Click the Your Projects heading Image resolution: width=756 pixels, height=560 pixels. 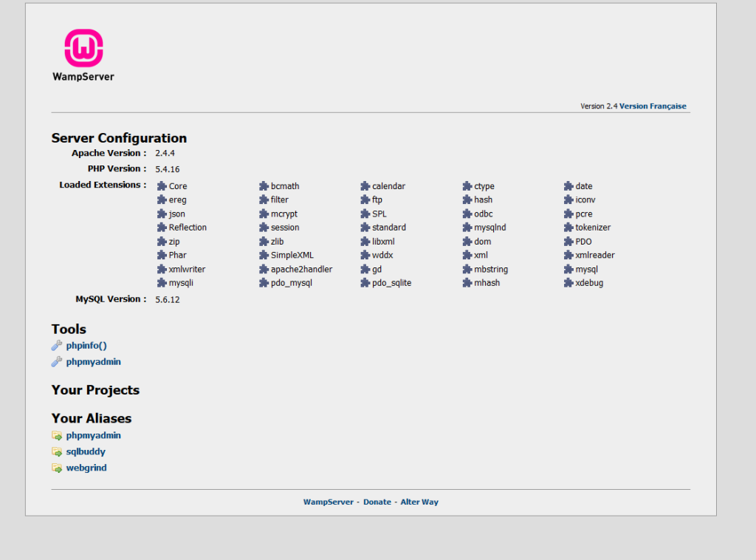click(95, 390)
